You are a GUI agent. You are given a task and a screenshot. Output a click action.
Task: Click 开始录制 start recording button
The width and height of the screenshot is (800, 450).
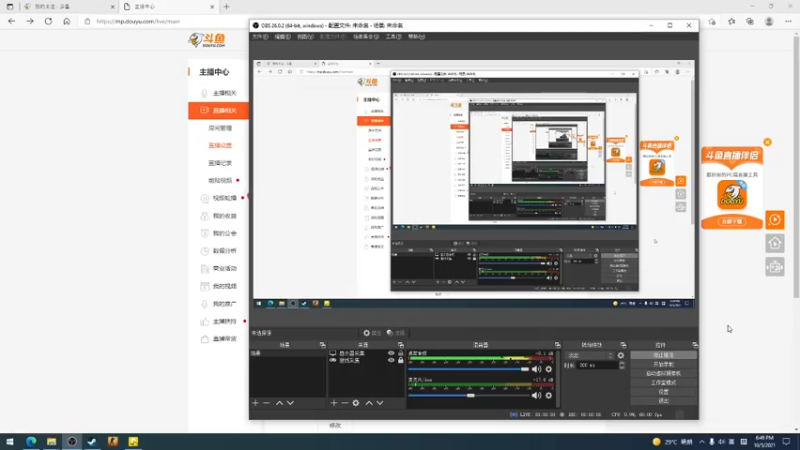(663, 364)
